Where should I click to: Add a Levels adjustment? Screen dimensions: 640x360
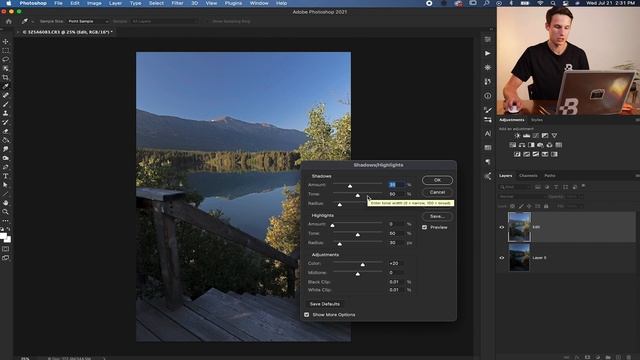pyautogui.click(x=527, y=136)
